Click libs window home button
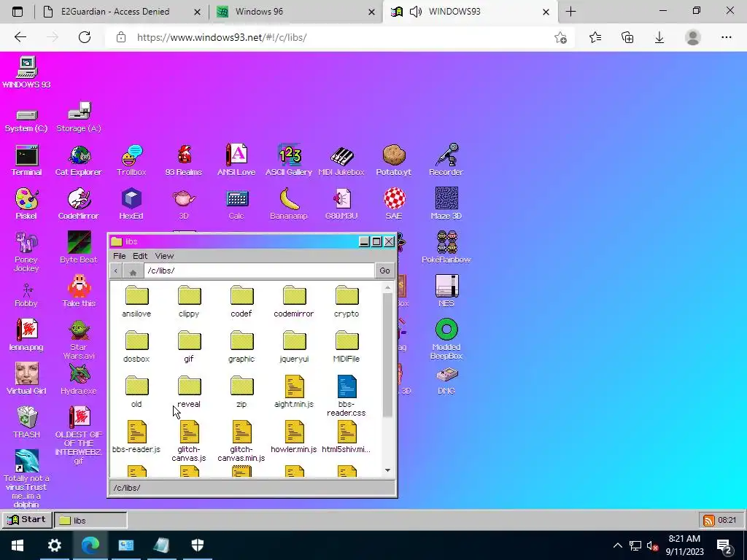Viewport: 747px width, 560px height. (x=133, y=271)
